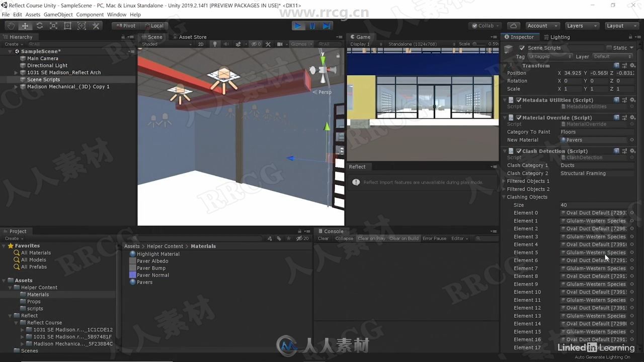Click the Project search by type icon

(270, 238)
